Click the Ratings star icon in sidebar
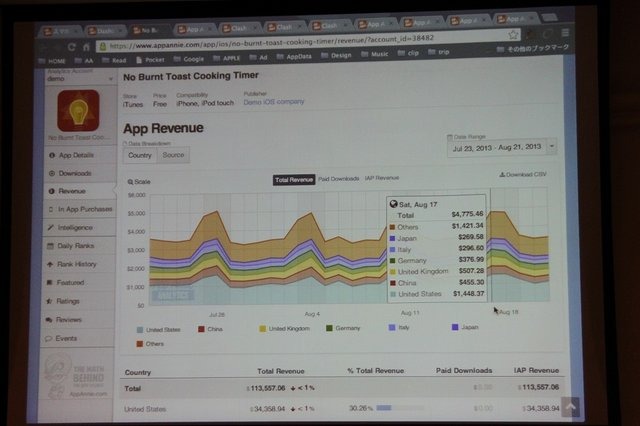Image resolution: width=640 pixels, height=426 pixels. [49, 302]
